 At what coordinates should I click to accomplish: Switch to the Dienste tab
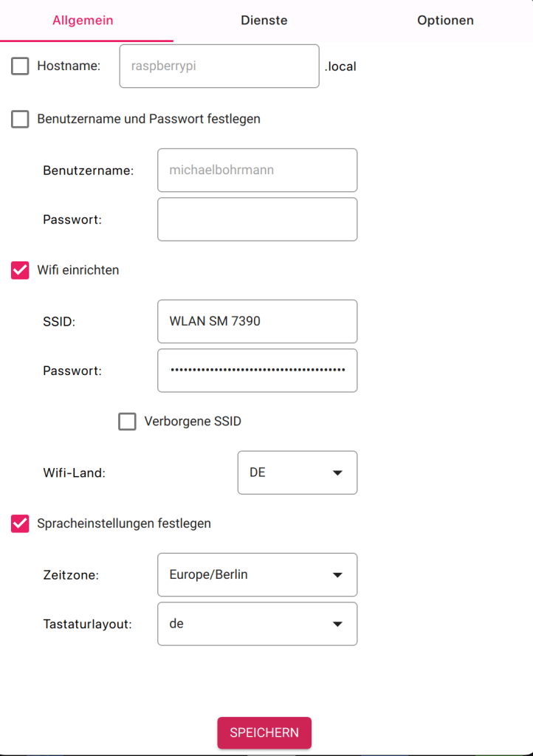[264, 20]
